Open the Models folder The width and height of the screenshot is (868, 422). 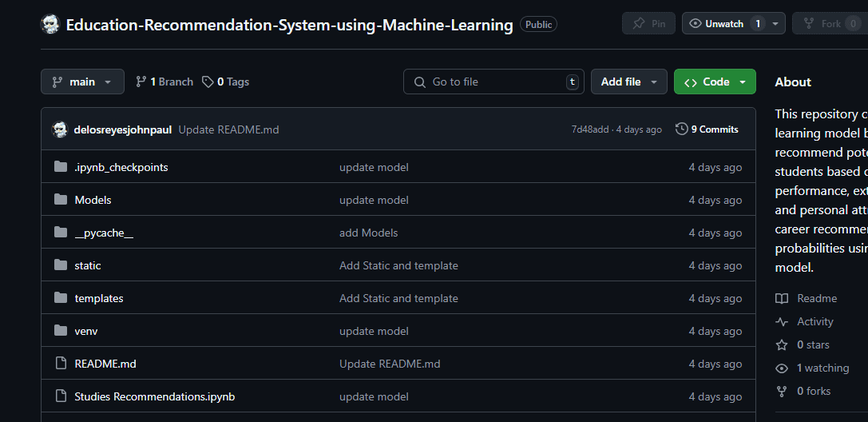93,200
